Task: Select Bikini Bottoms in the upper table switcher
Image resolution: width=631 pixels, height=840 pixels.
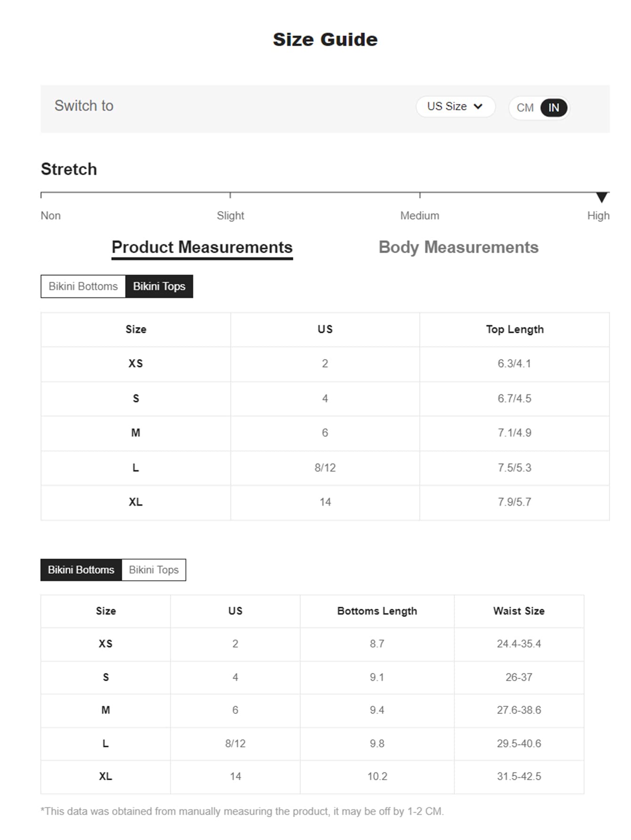Action: 83,286
